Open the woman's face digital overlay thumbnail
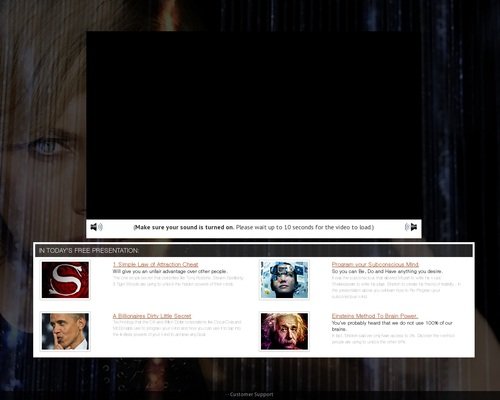Screen dimensions: 500x400 (x=284, y=280)
